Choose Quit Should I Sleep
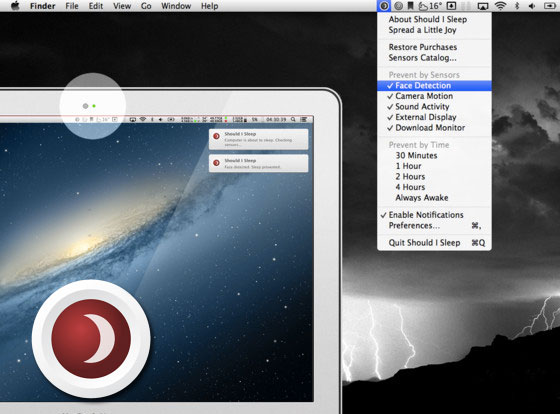560x414 pixels. tap(434, 243)
